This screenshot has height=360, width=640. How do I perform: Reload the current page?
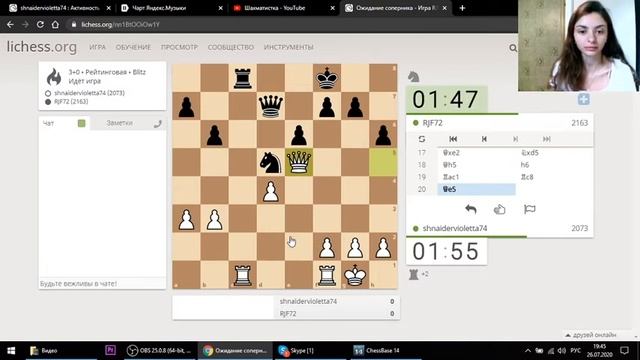pos(40,24)
